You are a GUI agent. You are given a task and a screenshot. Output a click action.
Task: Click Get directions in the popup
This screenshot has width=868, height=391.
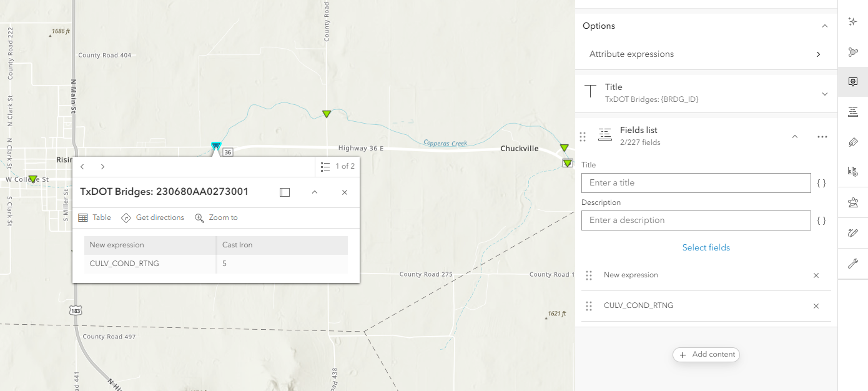click(x=154, y=217)
